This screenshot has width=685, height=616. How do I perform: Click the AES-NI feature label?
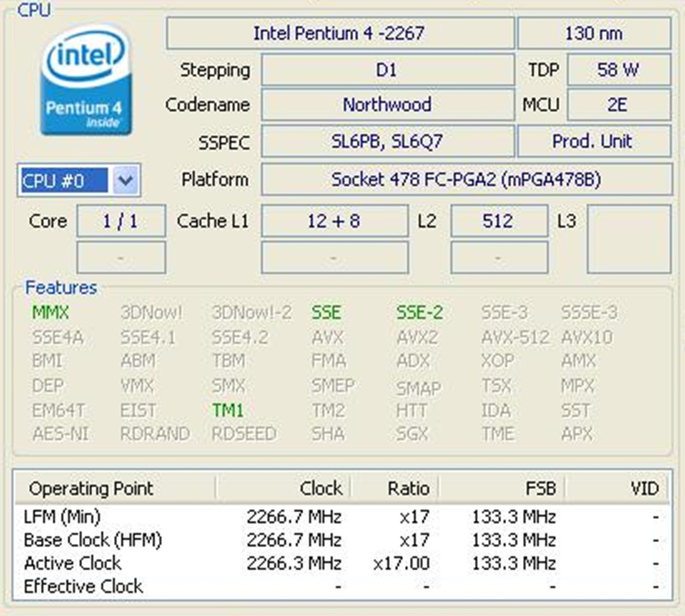point(60,434)
